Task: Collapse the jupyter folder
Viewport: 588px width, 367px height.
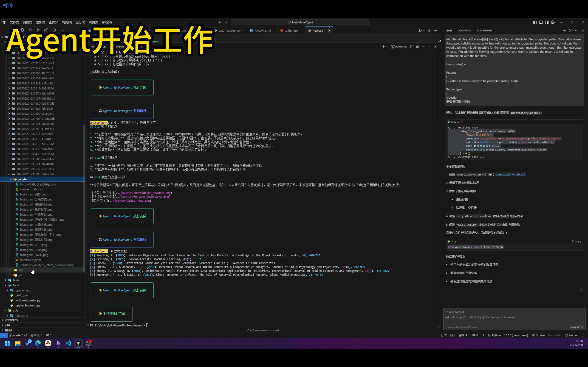Action: (x=23, y=179)
